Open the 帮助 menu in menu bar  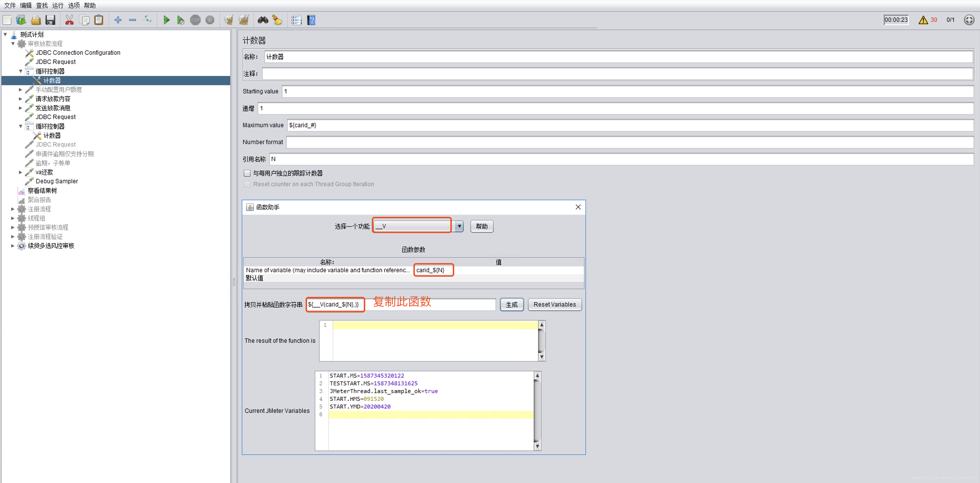pos(90,5)
